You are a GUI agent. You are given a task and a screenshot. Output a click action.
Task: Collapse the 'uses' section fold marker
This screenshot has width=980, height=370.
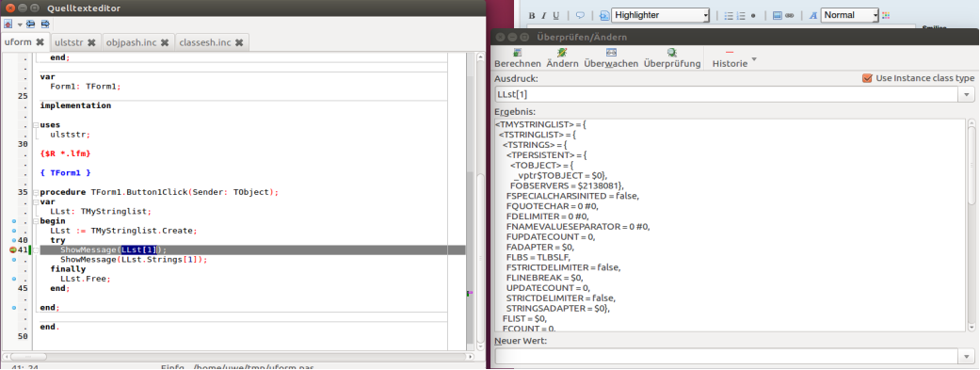pyautogui.click(x=36, y=125)
